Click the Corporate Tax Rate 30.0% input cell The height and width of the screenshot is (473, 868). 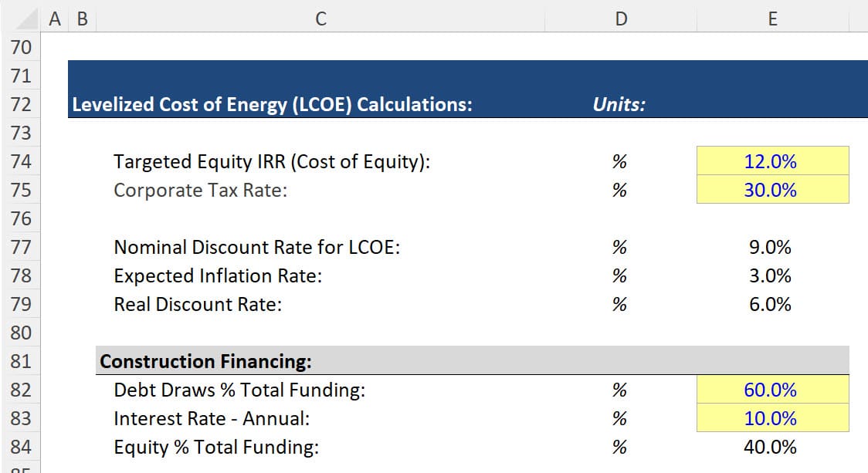772,190
